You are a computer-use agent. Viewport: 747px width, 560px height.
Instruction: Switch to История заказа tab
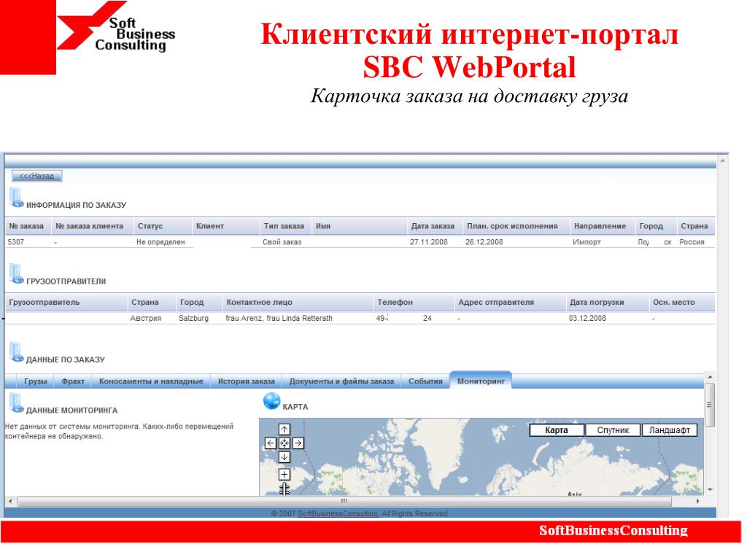247,381
